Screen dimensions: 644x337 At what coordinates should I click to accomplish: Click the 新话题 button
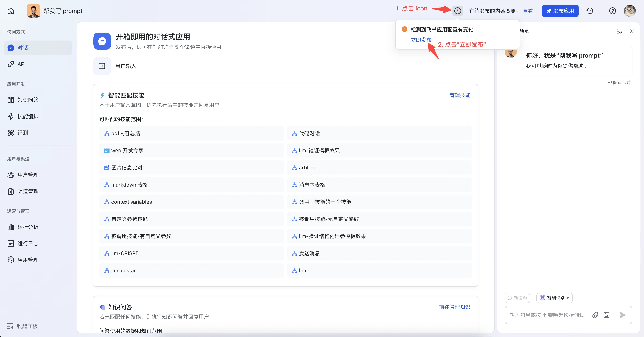coord(517,298)
